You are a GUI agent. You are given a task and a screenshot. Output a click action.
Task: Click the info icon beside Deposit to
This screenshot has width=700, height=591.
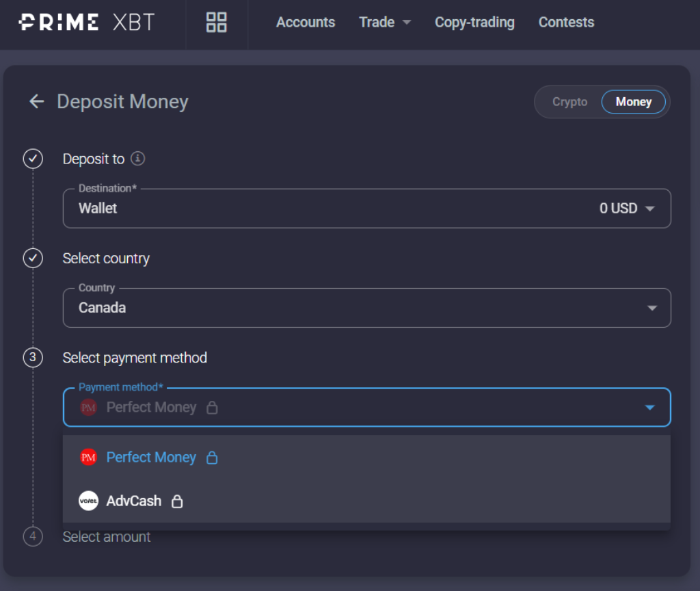[x=138, y=159]
